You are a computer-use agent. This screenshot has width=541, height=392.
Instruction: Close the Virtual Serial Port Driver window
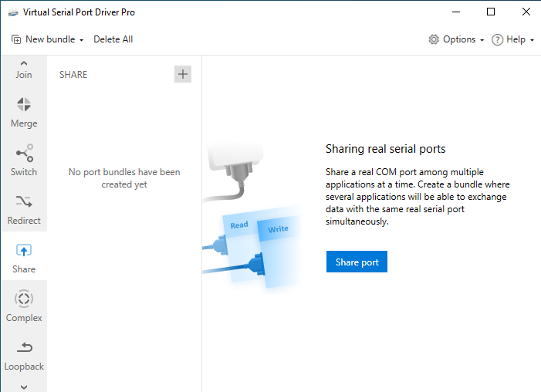pyautogui.click(x=526, y=12)
